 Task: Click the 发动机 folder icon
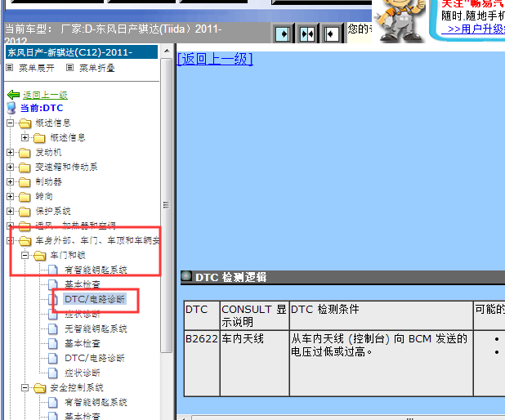point(25,152)
